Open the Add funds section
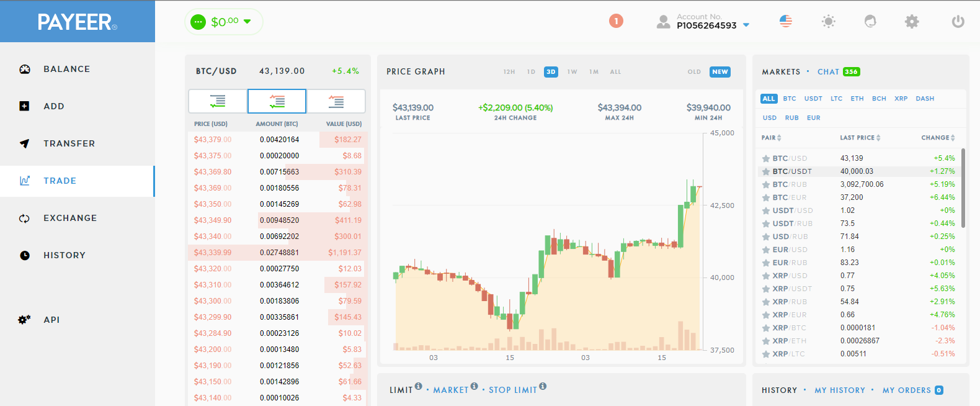The image size is (980, 406). pos(53,106)
